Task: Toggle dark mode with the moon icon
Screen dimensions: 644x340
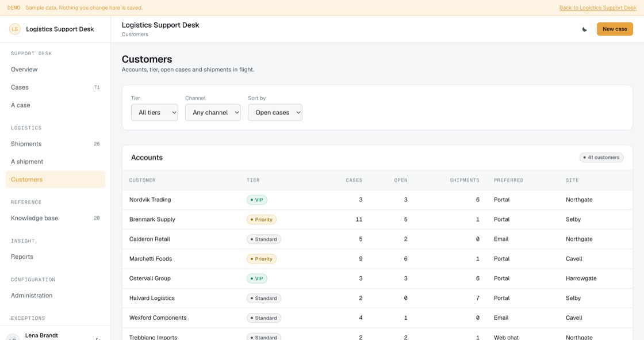Action: click(584, 29)
